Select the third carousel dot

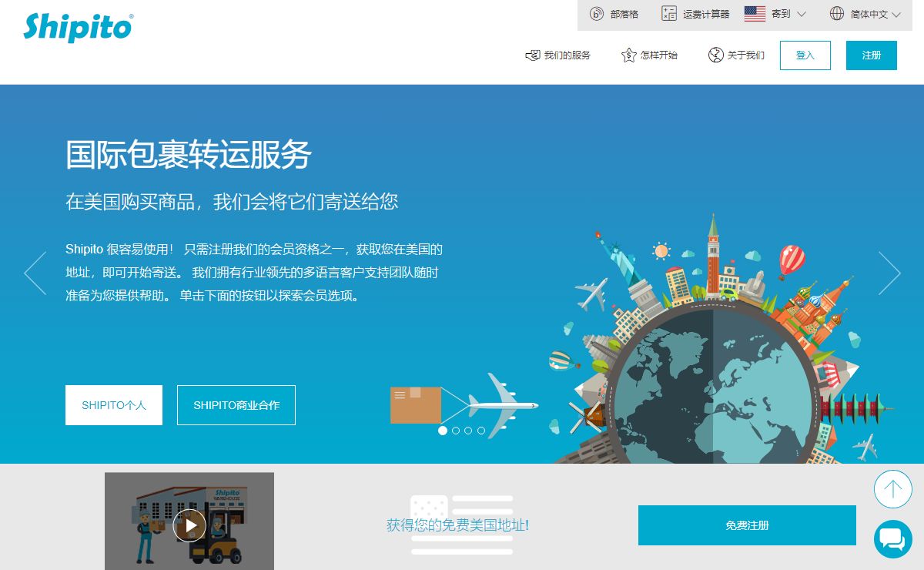point(467,431)
